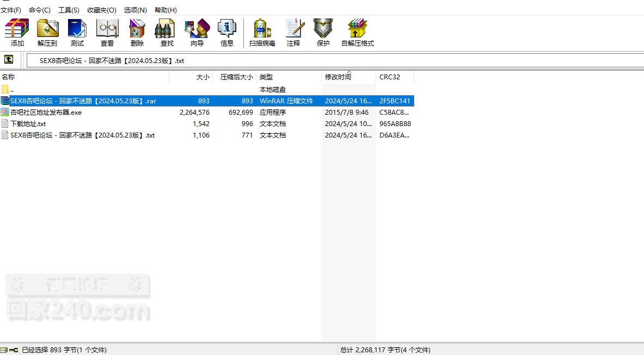Launch the Wizard (向导) tool
Viewport: 644px width, 355px height.
click(x=197, y=33)
